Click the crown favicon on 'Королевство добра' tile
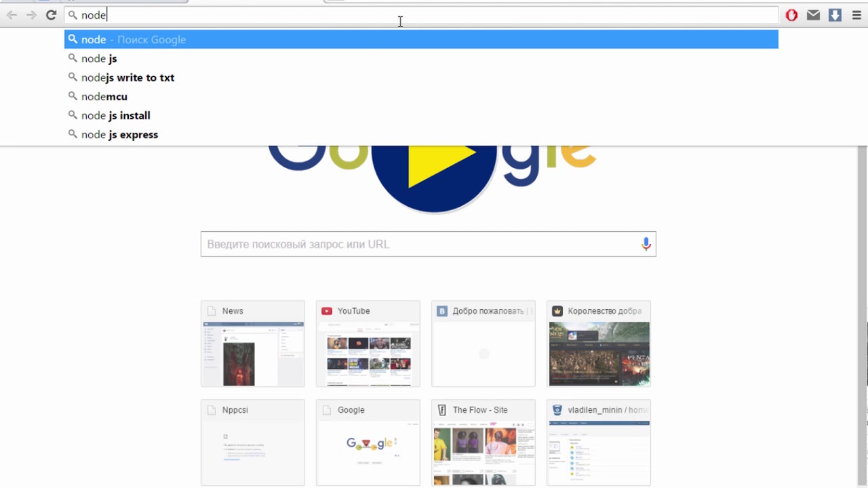This screenshot has width=868, height=488. coord(557,311)
